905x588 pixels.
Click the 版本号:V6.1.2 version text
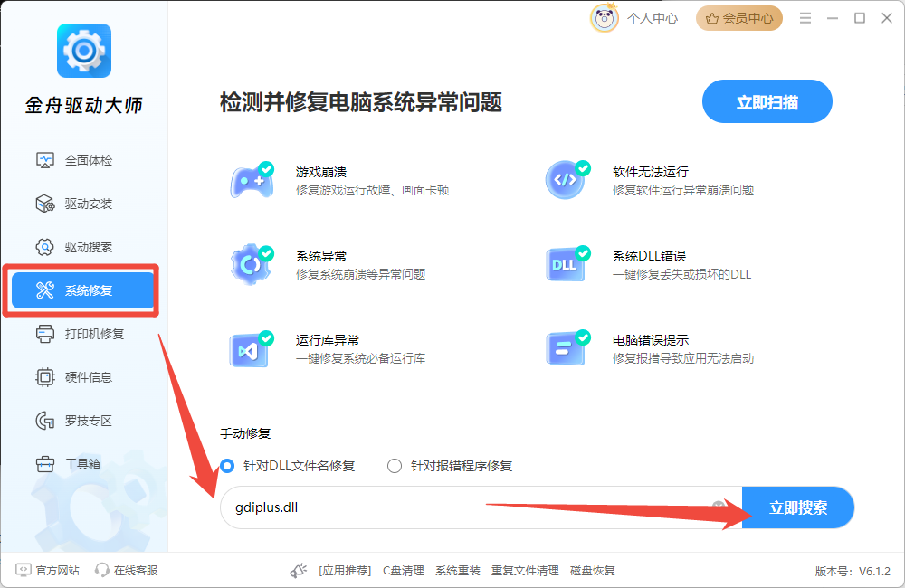point(853,572)
